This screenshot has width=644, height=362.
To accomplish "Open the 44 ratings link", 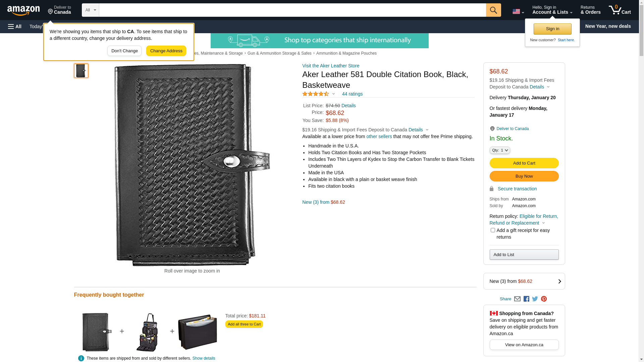I will (x=352, y=94).
